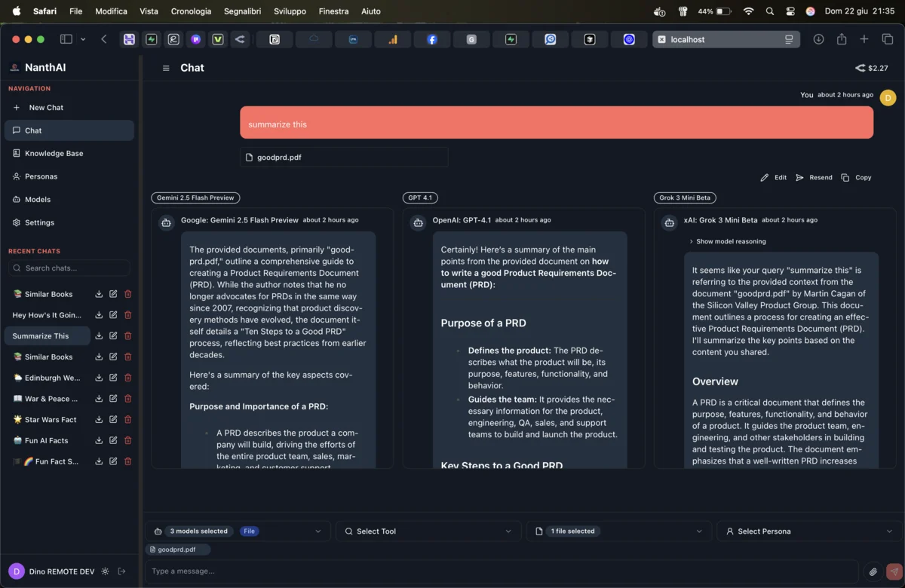The image size is (905, 588).
Task: Click the Grok 3 Mini Beta model tag
Action: (x=685, y=198)
